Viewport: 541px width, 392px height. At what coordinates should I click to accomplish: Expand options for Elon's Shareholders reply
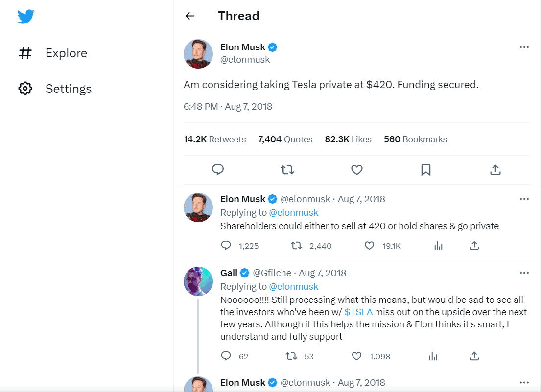pos(524,199)
